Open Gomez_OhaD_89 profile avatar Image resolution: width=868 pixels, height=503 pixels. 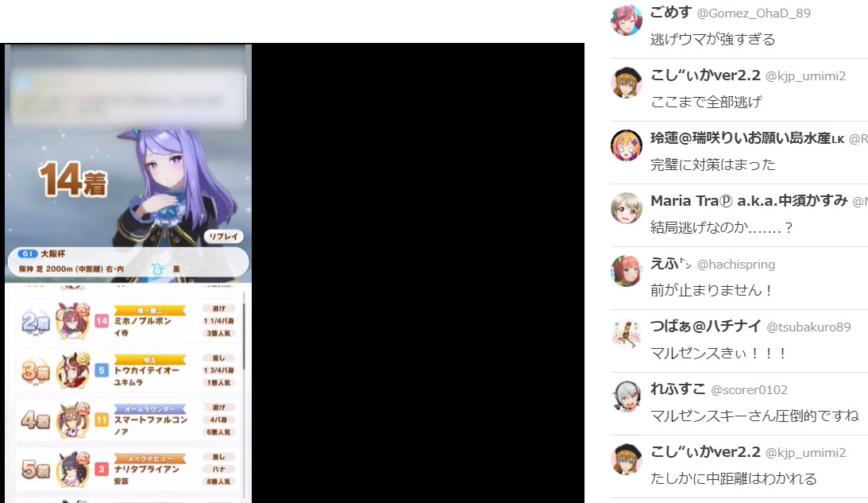(x=626, y=20)
